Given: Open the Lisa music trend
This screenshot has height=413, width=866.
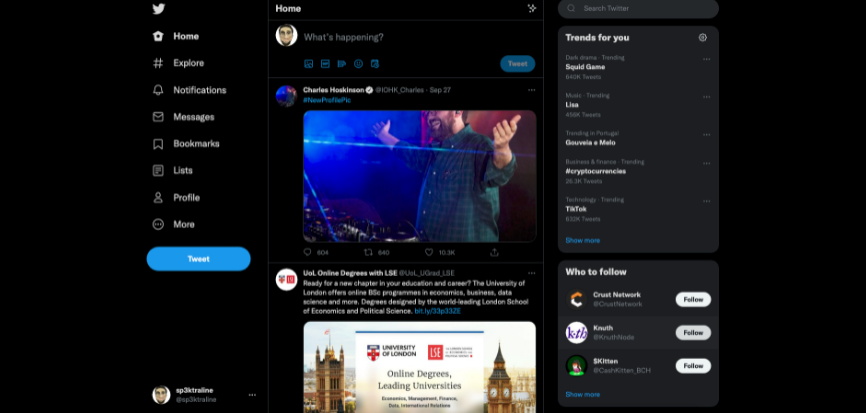Looking at the screenshot, I should point(638,105).
